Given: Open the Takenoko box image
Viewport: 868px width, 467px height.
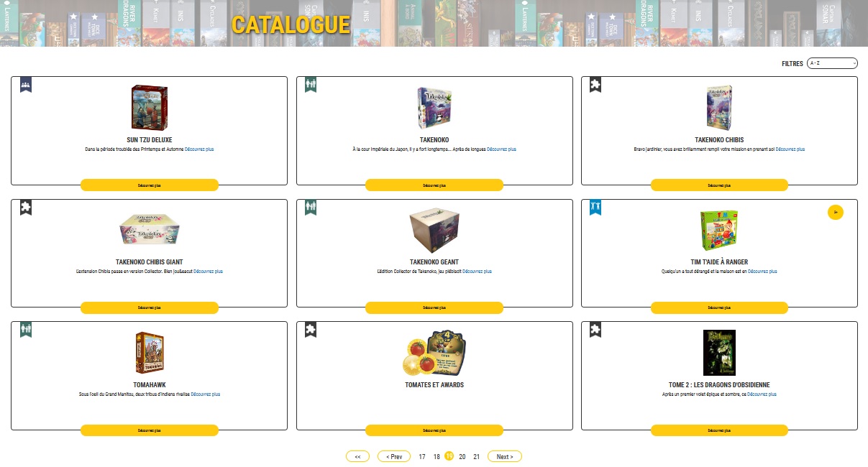Looking at the screenshot, I should coord(434,108).
